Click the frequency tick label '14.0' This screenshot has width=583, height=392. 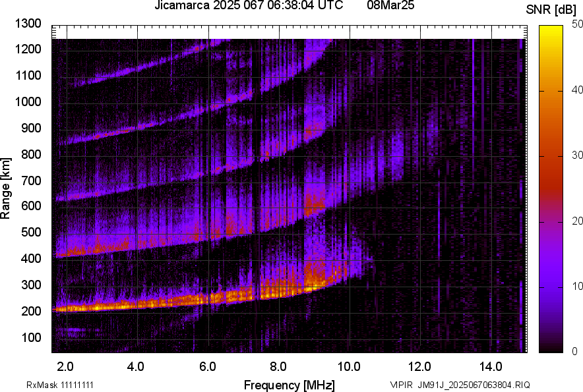pos(491,367)
